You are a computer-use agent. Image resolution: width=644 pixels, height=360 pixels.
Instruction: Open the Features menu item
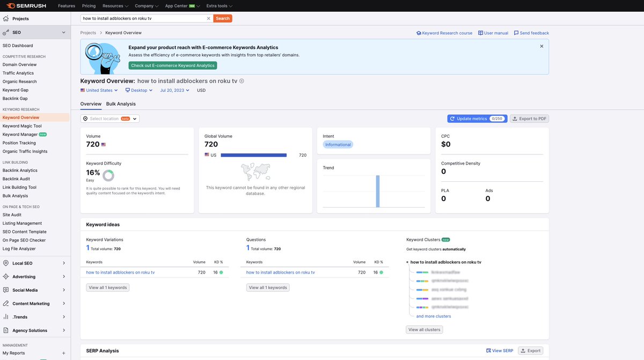point(67,6)
